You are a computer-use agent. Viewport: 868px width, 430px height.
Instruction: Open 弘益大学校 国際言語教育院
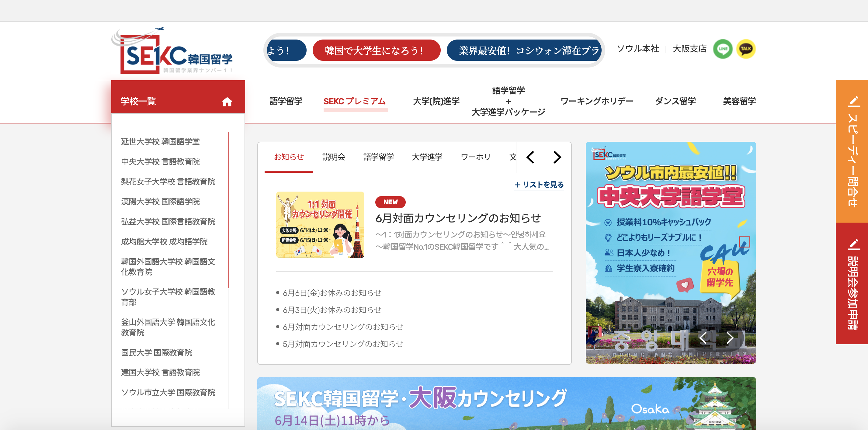pyautogui.click(x=168, y=222)
